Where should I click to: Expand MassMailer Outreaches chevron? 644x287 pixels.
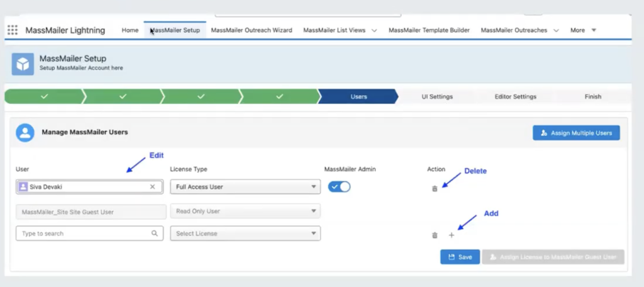pos(556,30)
